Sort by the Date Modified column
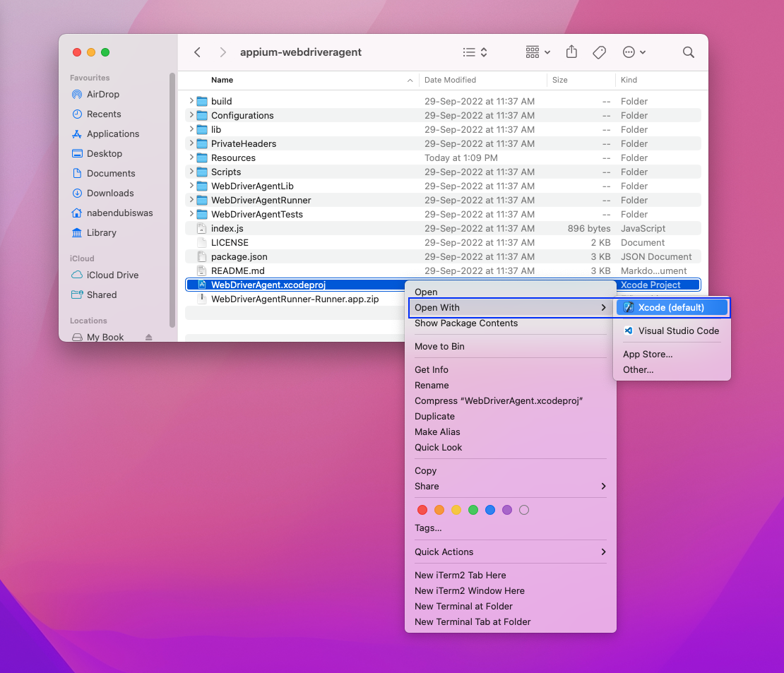 click(450, 80)
